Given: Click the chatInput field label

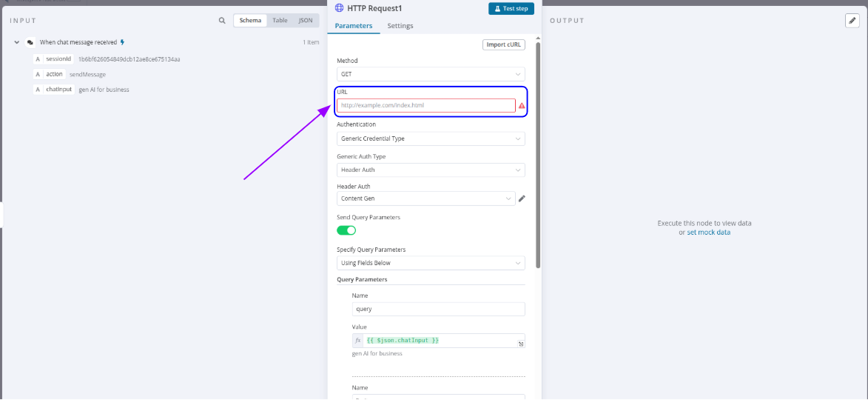Looking at the screenshot, I should coord(59,89).
